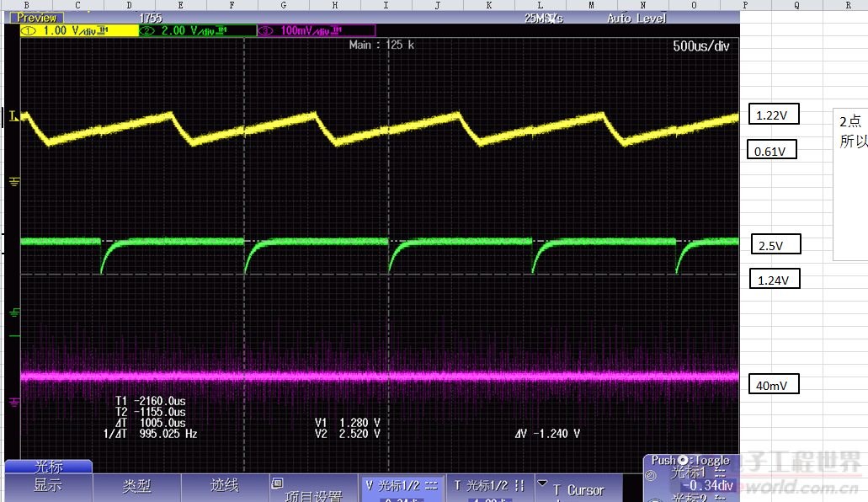Viewport: 868px width, 502px height.
Task: Open the 光标 tab
Action: click(x=49, y=467)
